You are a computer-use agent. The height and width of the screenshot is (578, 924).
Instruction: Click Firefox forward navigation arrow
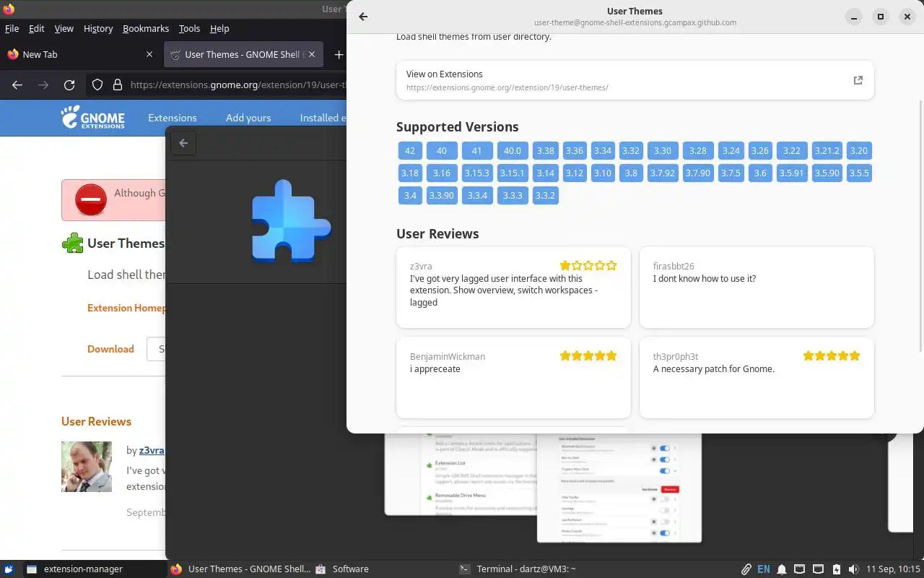(43, 85)
